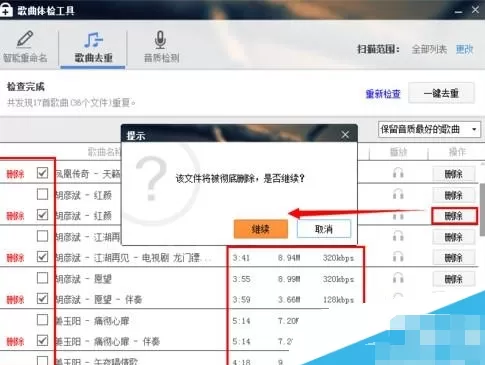Image resolution: width=485 pixels, height=365 pixels.
Task: Click the 更改 scan range link
Action: coord(464,49)
